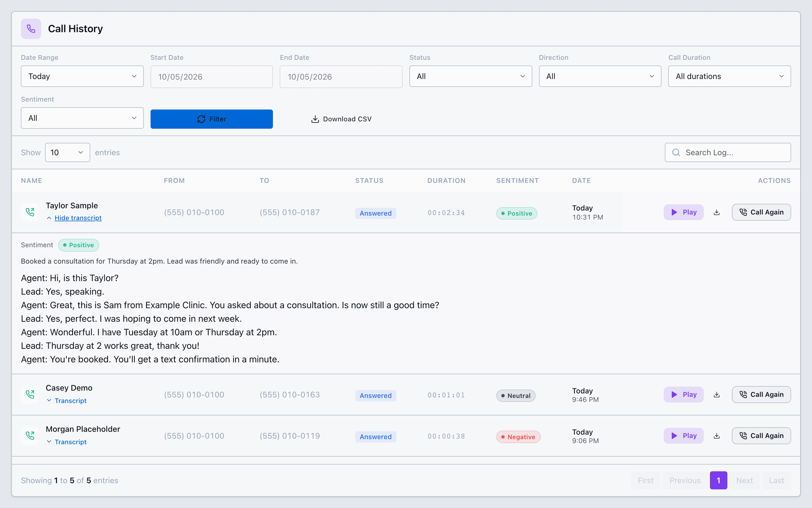Click phone number (555) 010-0187
This screenshot has width=812, height=508.
tap(290, 212)
